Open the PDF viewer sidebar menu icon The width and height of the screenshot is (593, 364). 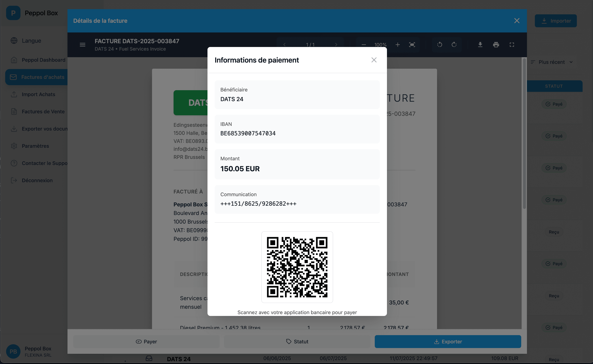point(82,44)
